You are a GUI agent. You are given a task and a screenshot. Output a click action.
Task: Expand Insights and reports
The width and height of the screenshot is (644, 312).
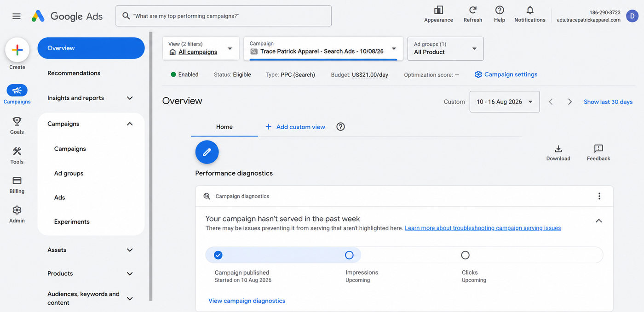coord(130,98)
